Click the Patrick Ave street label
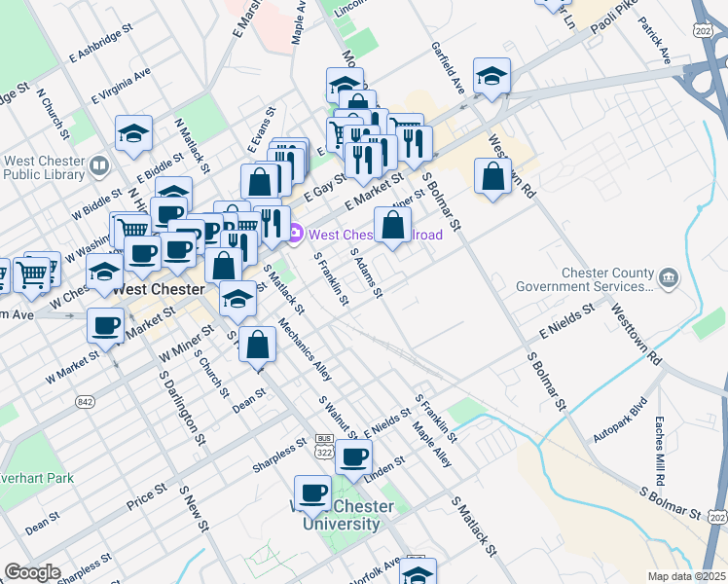The height and width of the screenshot is (584, 728). (655, 40)
